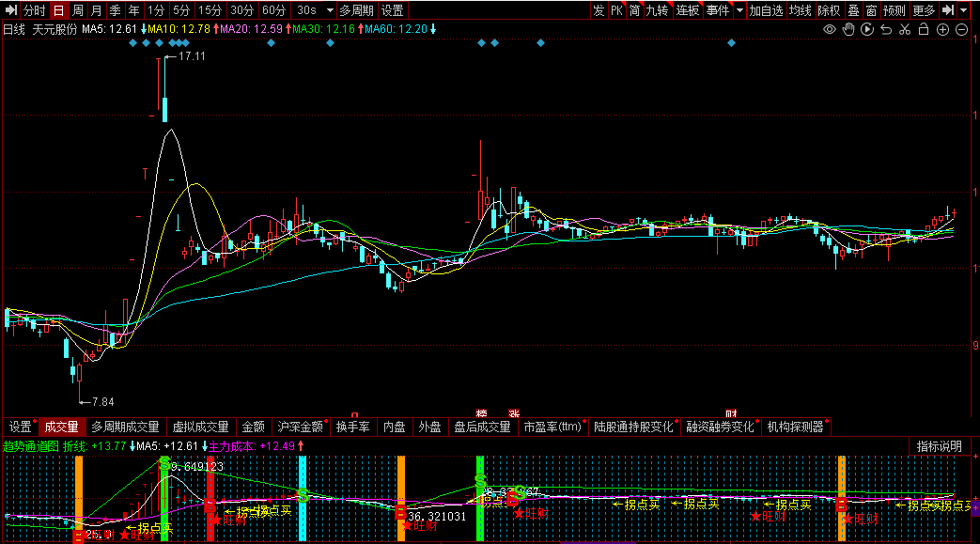Image resolution: width=980 pixels, height=544 pixels.
Task: Open 指标说明 indicator description
Action: (x=940, y=446)
